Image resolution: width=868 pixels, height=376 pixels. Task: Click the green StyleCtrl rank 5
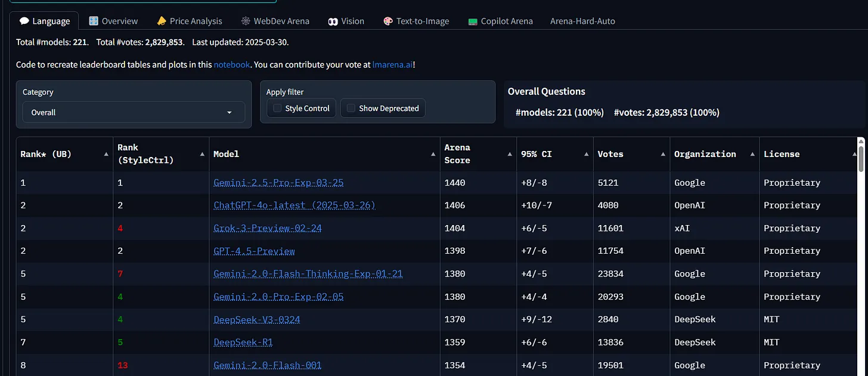point(120,343)
